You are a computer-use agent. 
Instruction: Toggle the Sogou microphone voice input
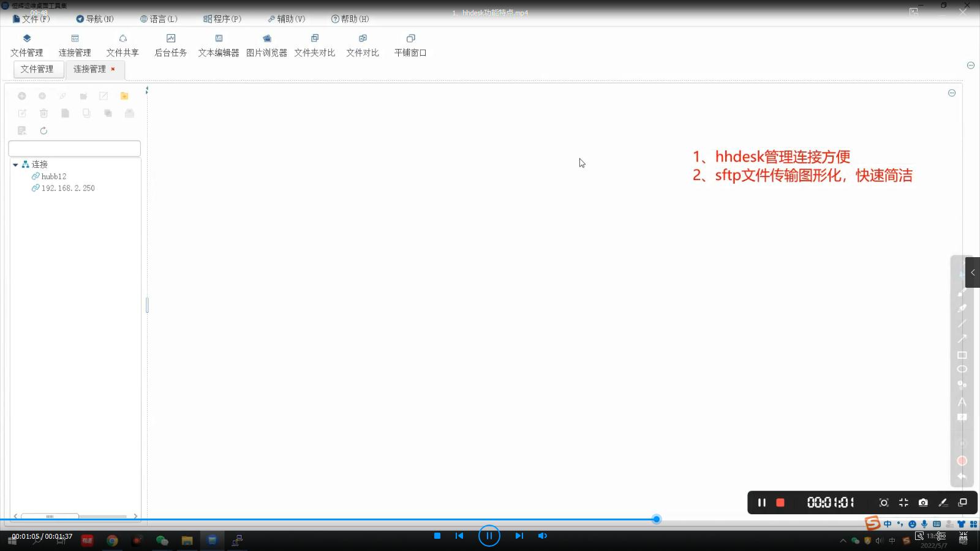coord(924,524)
